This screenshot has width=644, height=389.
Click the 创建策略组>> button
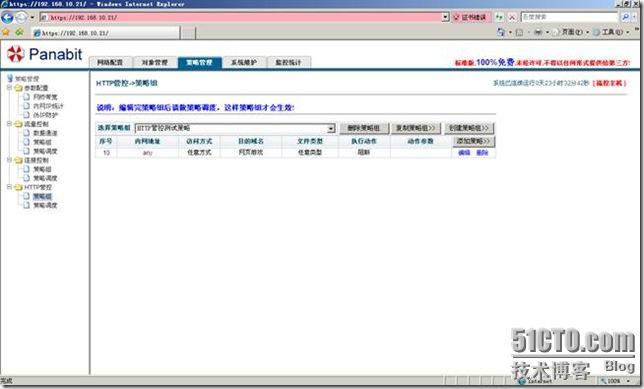(469, 128)
